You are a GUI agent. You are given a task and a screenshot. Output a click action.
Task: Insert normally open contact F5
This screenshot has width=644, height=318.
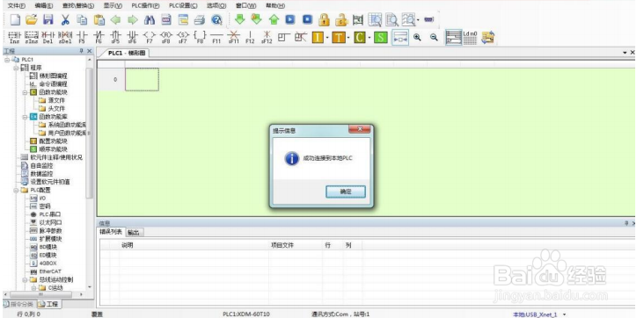(x=82, y=38)
